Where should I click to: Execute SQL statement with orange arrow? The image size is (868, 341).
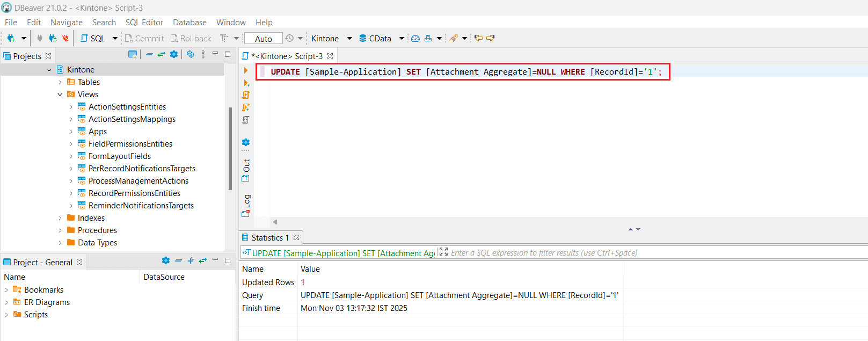[246, 70]
